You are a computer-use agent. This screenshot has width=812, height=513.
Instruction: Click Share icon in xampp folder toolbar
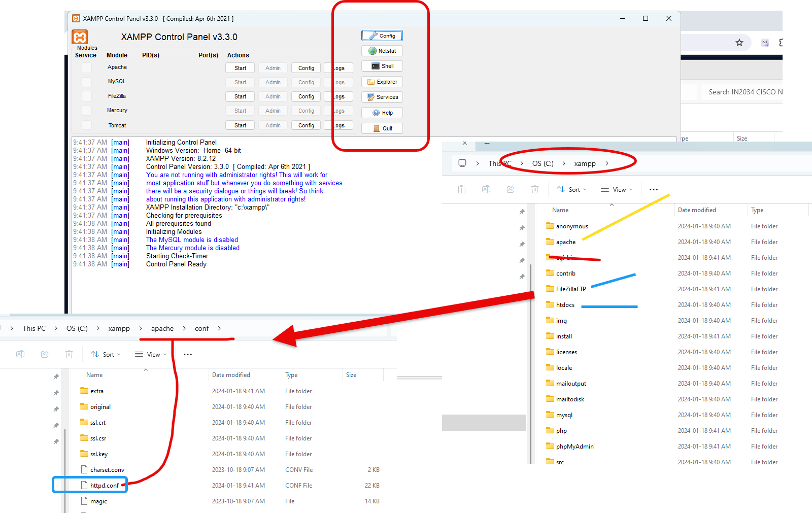click(x=511, y=189)
